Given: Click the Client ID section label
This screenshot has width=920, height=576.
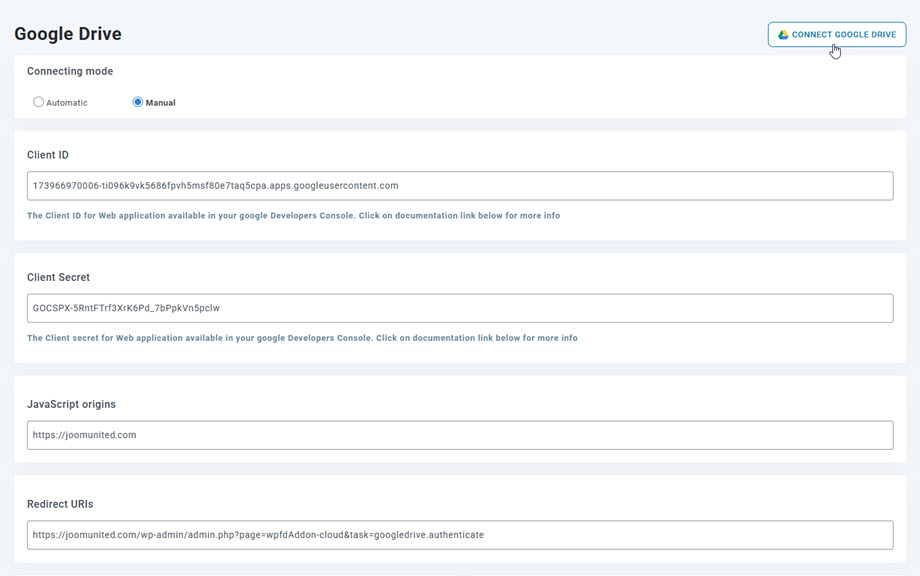Looking at the screenshot, I should (x=48, y=155).
